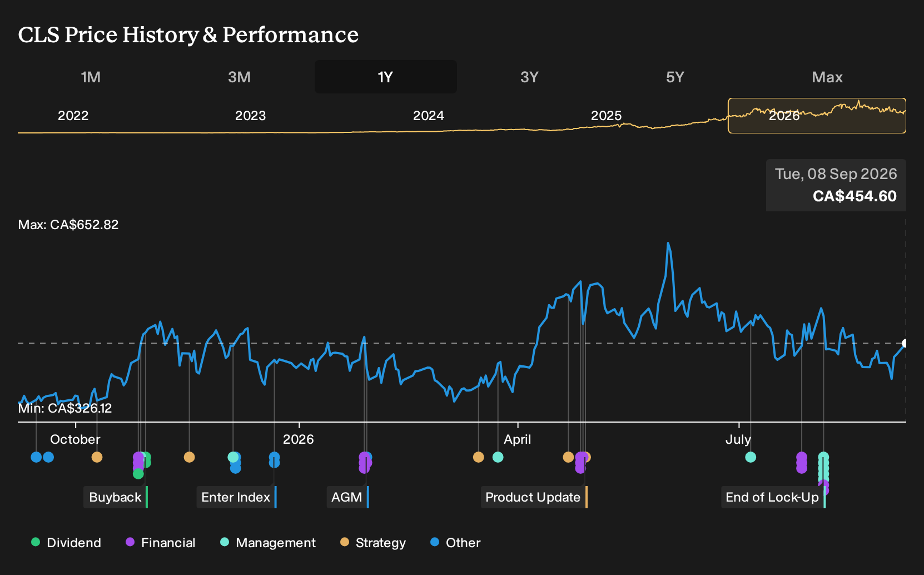Click the Min: CA$326.12 label

[x=65, y=408]
